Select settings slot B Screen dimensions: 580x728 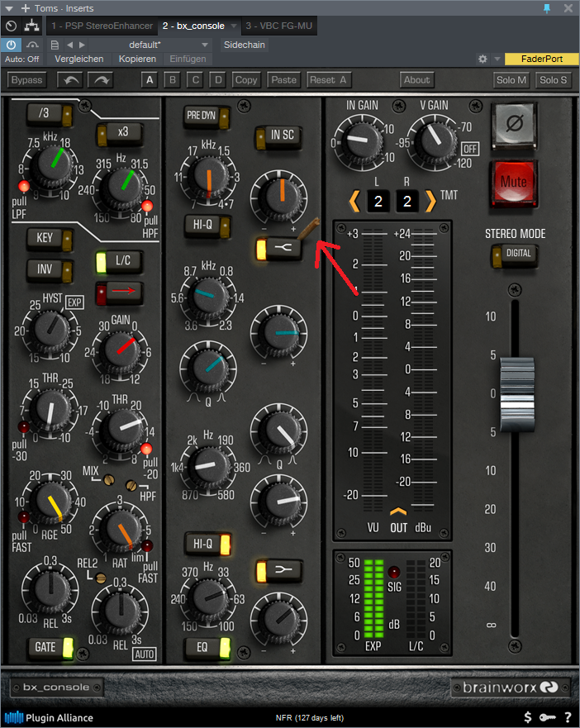pos(173,80)
